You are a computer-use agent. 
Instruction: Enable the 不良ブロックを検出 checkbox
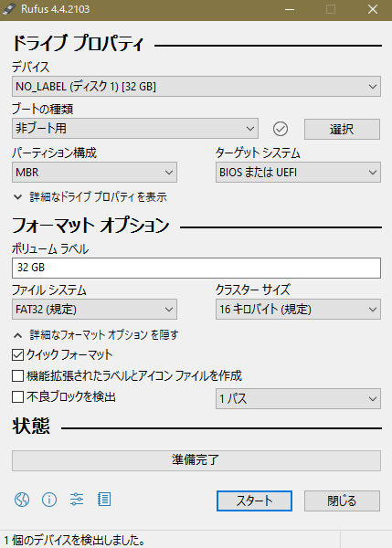(17, 397)
